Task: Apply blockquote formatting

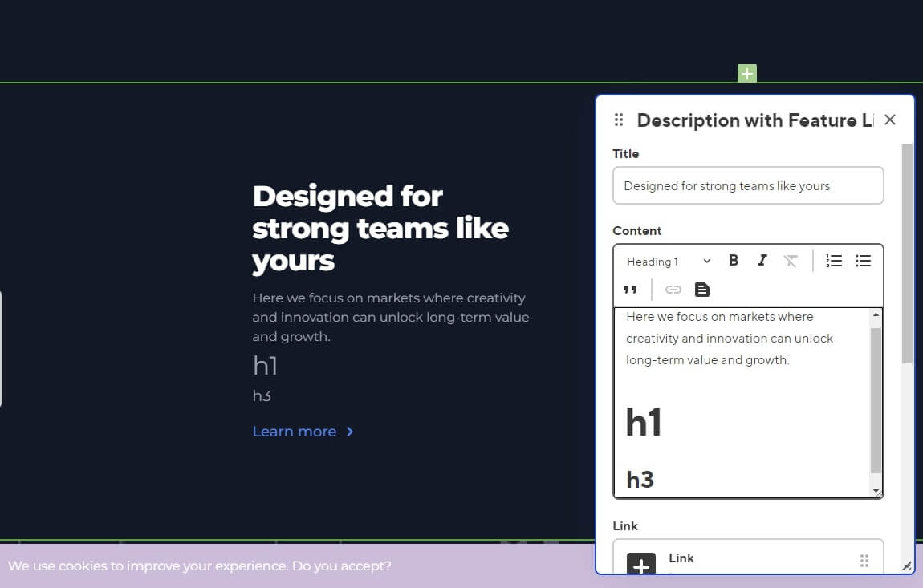Action: coord(630,290)
